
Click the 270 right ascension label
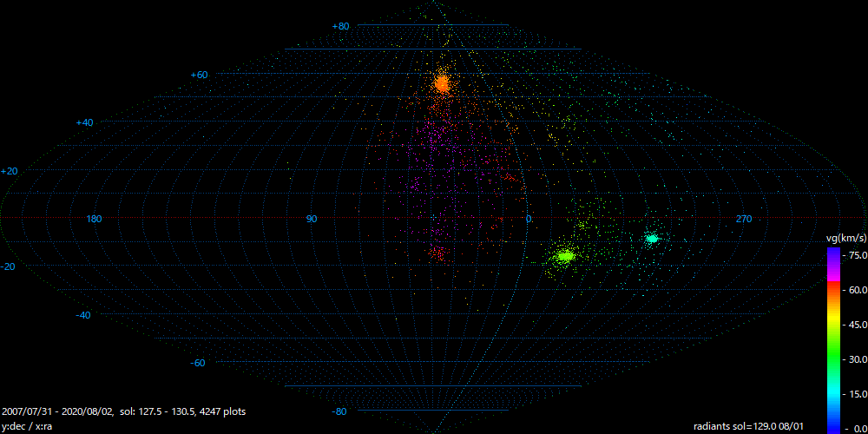coord(744,219)
